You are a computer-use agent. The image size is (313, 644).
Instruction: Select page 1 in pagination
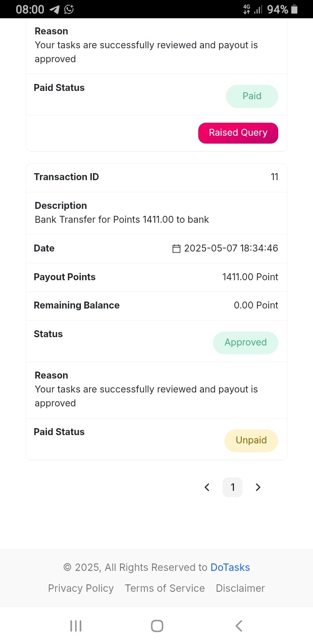coord(233,487)
